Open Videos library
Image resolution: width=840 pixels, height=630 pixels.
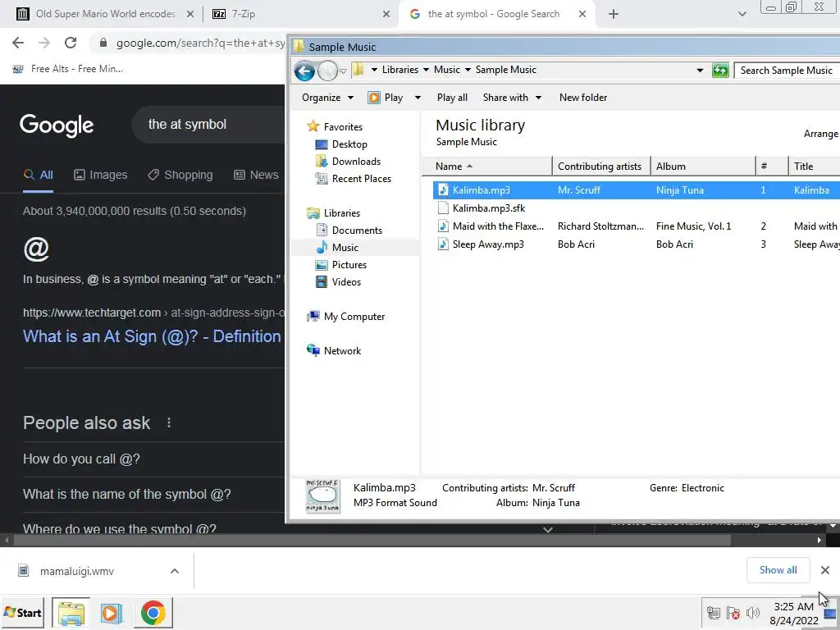(346, 282)
